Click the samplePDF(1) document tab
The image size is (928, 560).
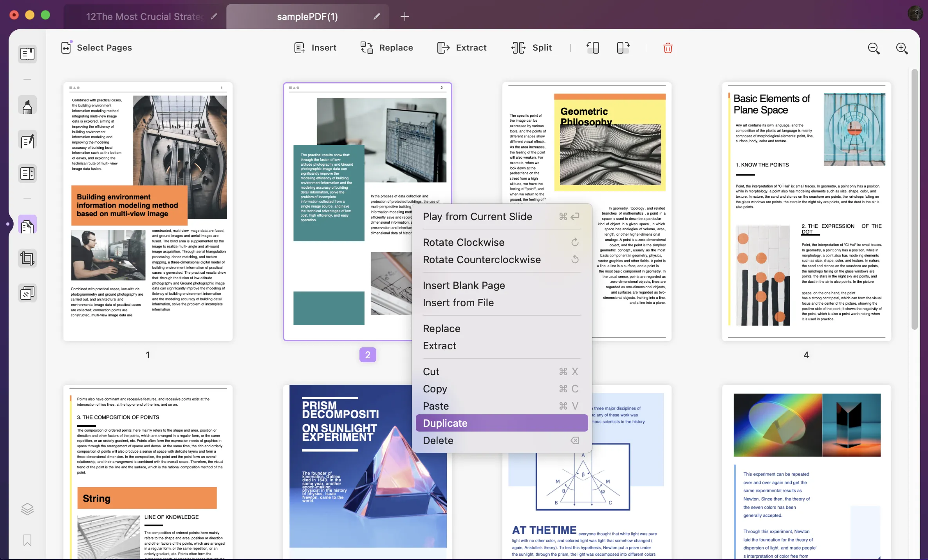[306, 16]
